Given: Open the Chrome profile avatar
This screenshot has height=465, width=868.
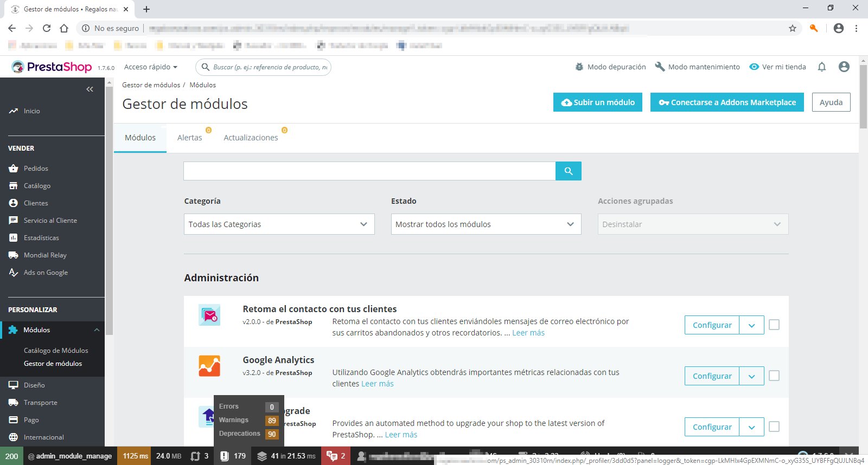Looking at the screenshot, I should [x=839, y=28].
